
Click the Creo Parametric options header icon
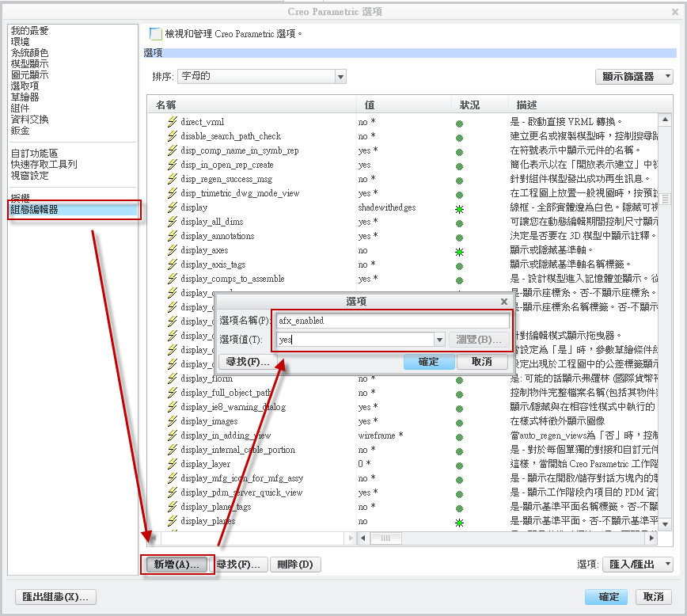pyautogui.click(x=156, y=34)
